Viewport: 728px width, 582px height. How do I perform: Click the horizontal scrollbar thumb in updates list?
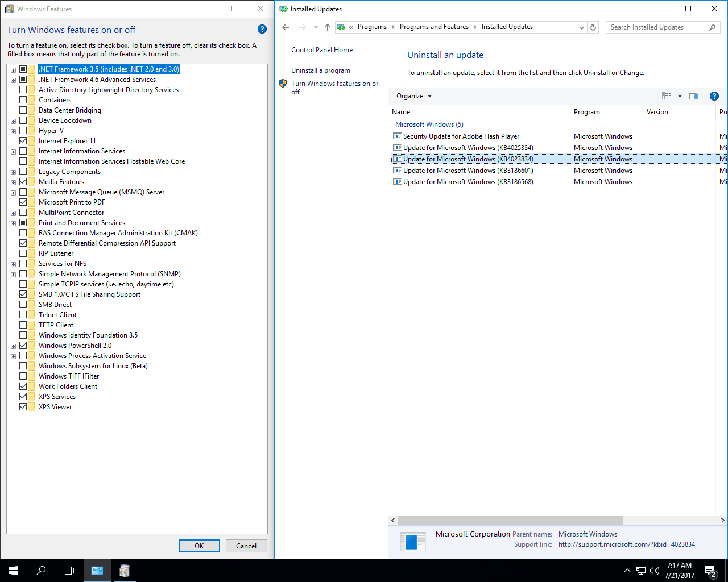click(x=510, y=521)
